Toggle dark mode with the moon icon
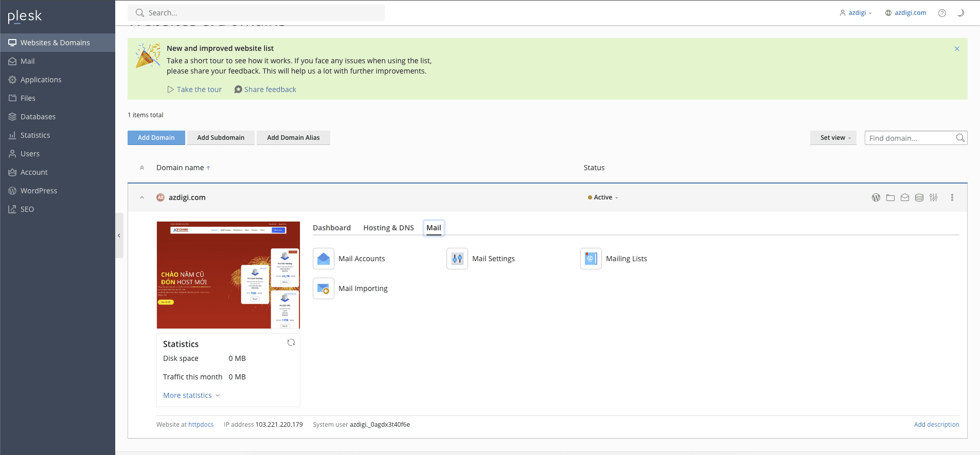The image size is (980, 455). click(960, 13)
